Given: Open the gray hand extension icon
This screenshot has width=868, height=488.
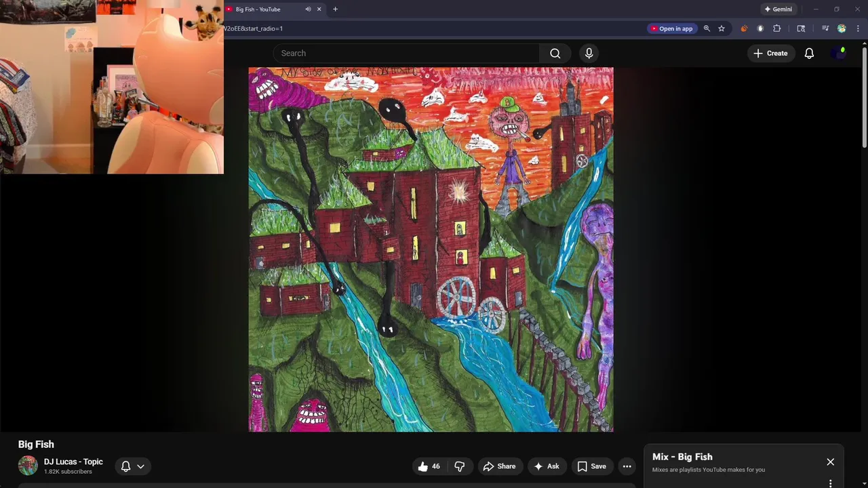Looking at the screenshot, I should coord(760,28).
